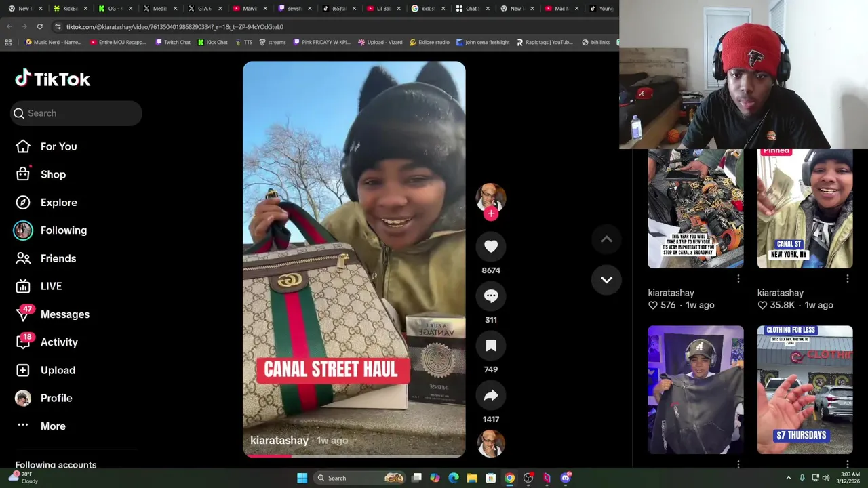
Task: Open options for the 35.8K-likes video
Action: coord(848,279)
